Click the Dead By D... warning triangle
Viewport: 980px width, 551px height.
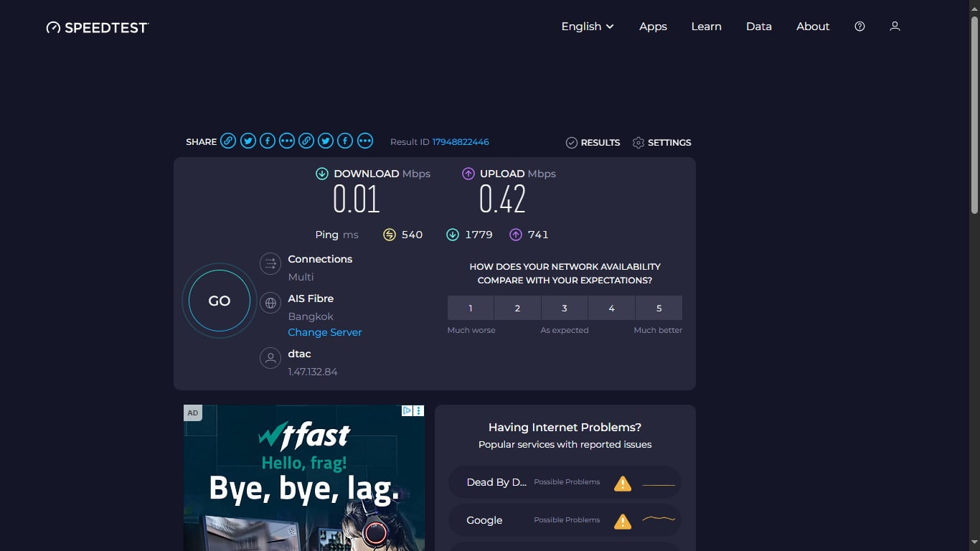(623, 484)
